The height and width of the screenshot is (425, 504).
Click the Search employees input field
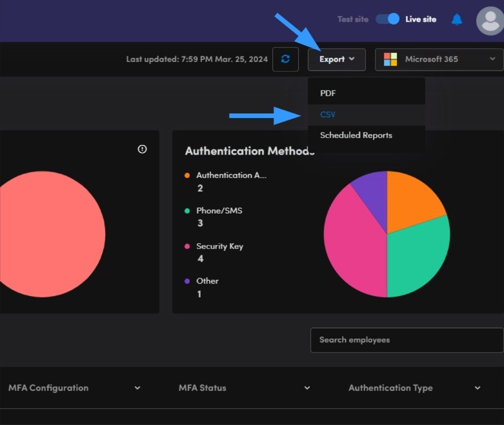407,340
